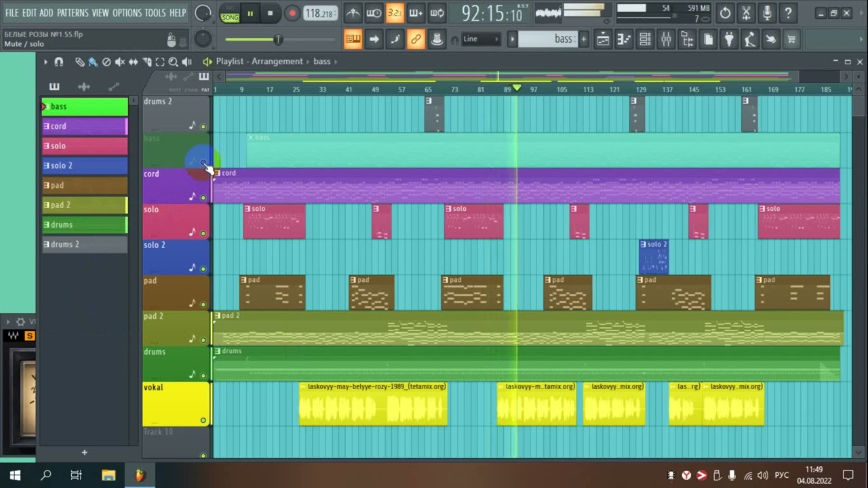Open the Playlist view icon

(603, 39)
